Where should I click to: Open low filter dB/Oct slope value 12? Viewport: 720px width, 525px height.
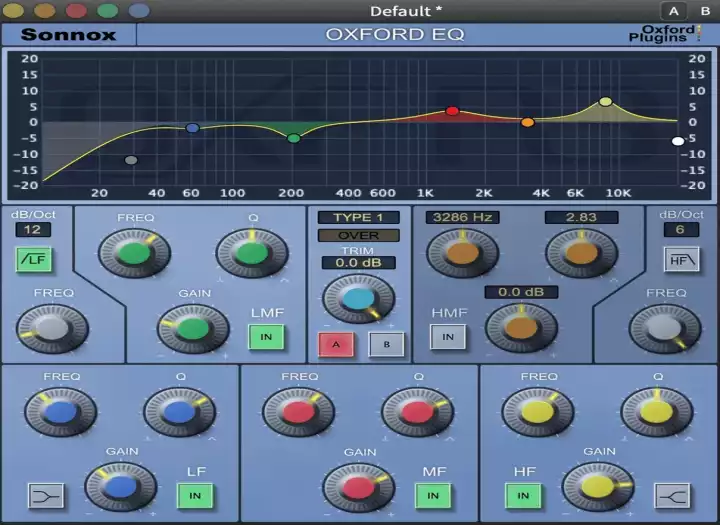click(x=33, y=230)
